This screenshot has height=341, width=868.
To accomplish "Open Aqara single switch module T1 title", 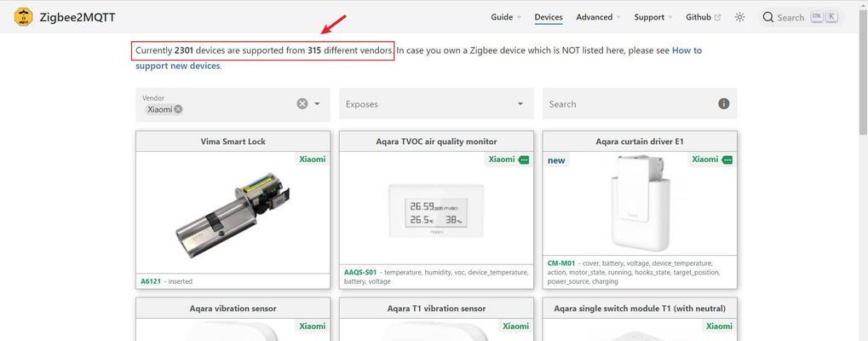I will [640, 309].
